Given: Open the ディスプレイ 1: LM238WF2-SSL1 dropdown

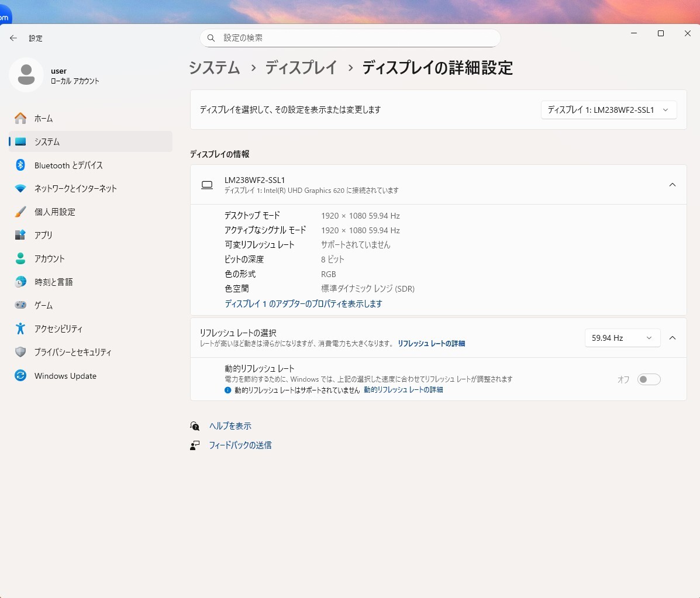Looking at the screenshot, I should pos(608,109).
